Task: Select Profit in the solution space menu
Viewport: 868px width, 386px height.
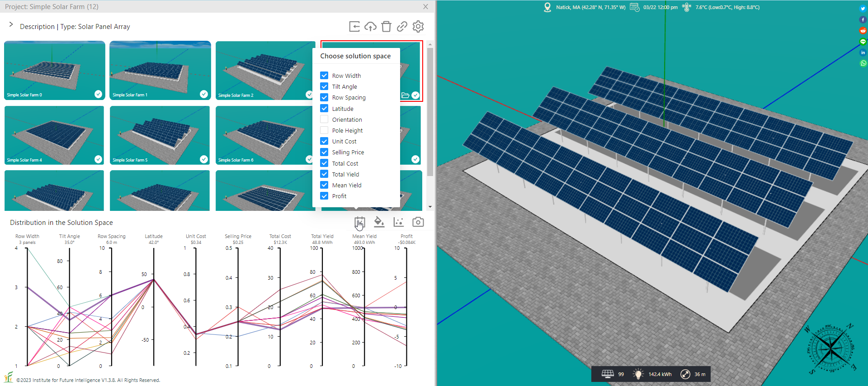Action: coord(324,196)
